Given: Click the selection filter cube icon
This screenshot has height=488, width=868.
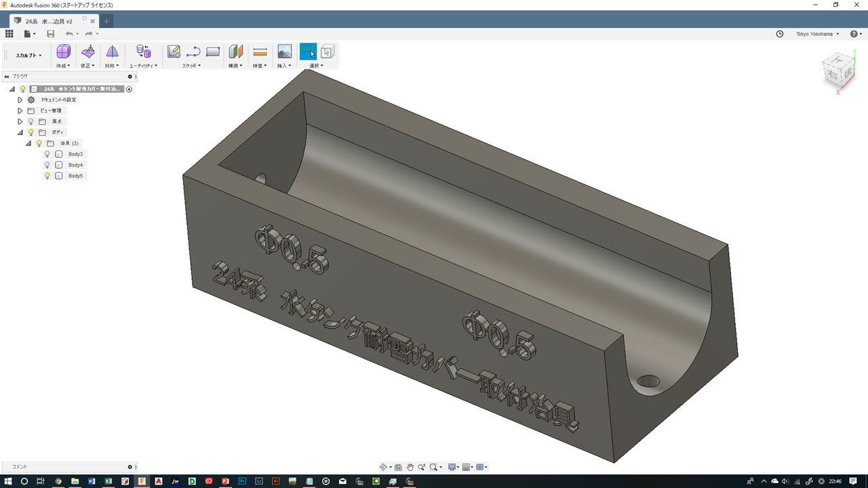Looking at the screenshot, I should [x=328, y=52].
